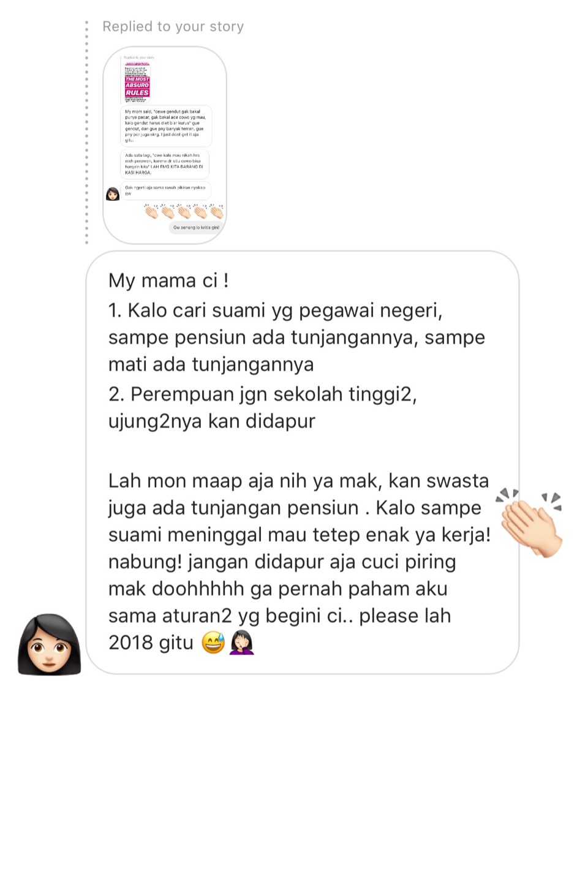
Task: Click the 'Gw seneng lo kritis gini' reply bubble
Action: [x=196, y=227]
